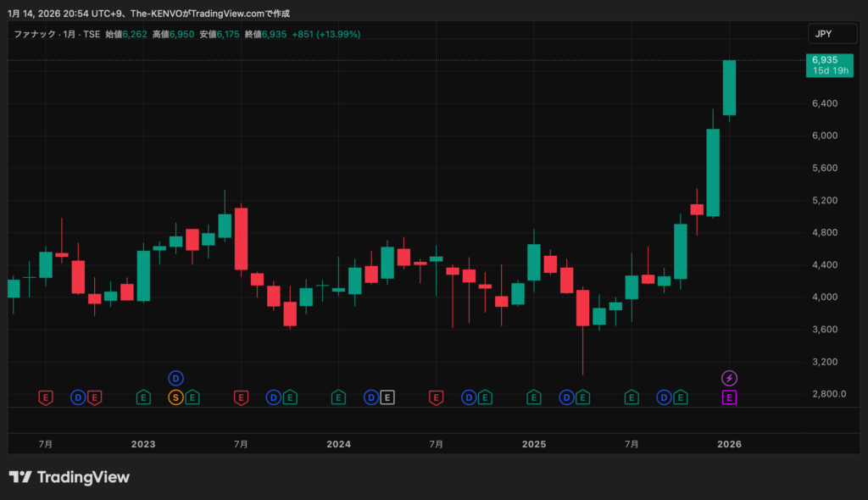Click the 2025 label on the time axis
This screenshot has height=500, width=868.
click(533, 443)
